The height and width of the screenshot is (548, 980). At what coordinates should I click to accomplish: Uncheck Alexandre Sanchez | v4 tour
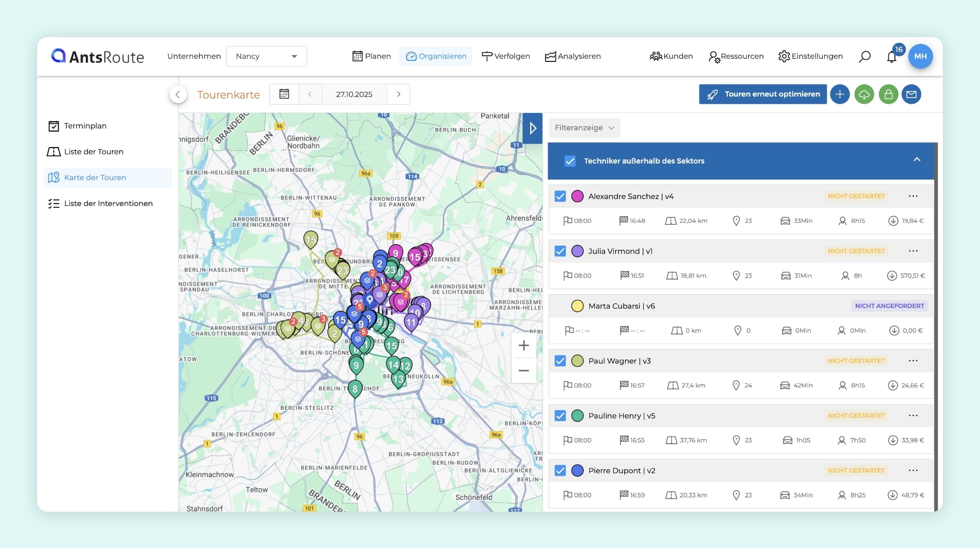[x=560, y=196]
